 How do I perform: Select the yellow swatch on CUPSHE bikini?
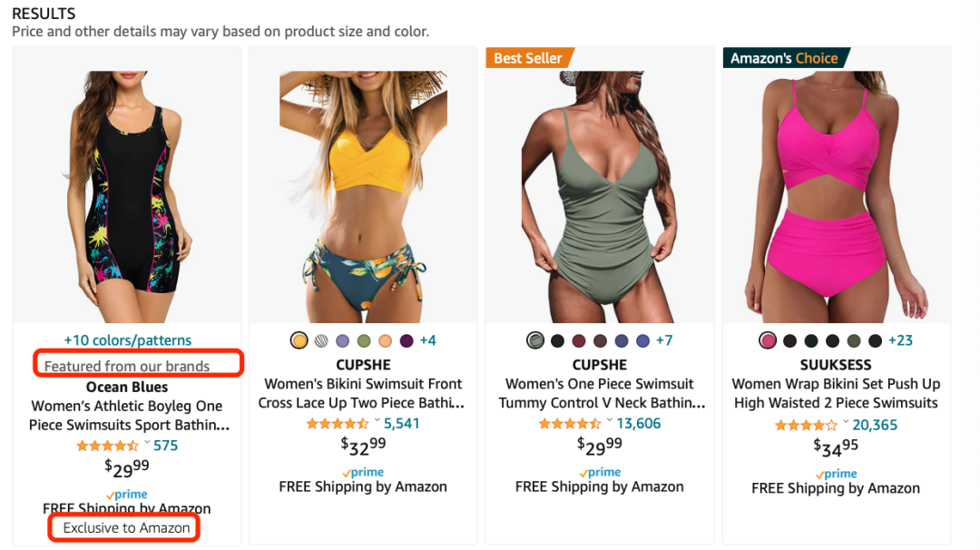click(x=299, y=341)
